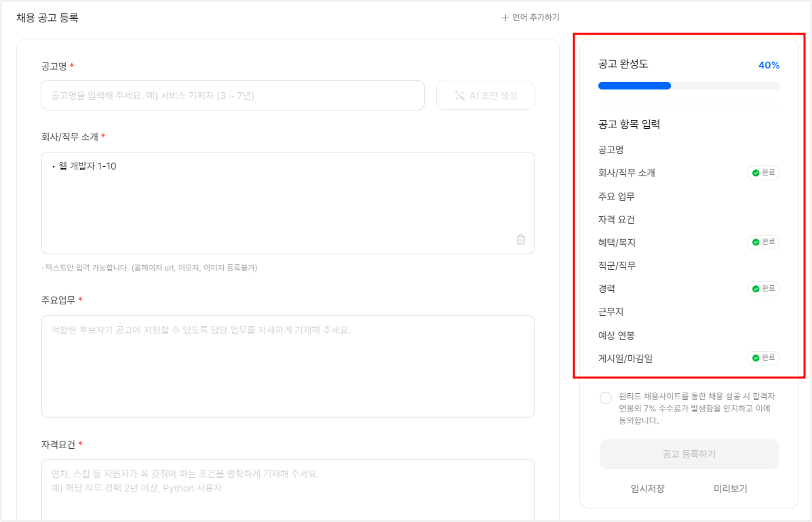Check the 7% 수수료 agreement circle
812x522 pixels.
[x=606, y=398]
